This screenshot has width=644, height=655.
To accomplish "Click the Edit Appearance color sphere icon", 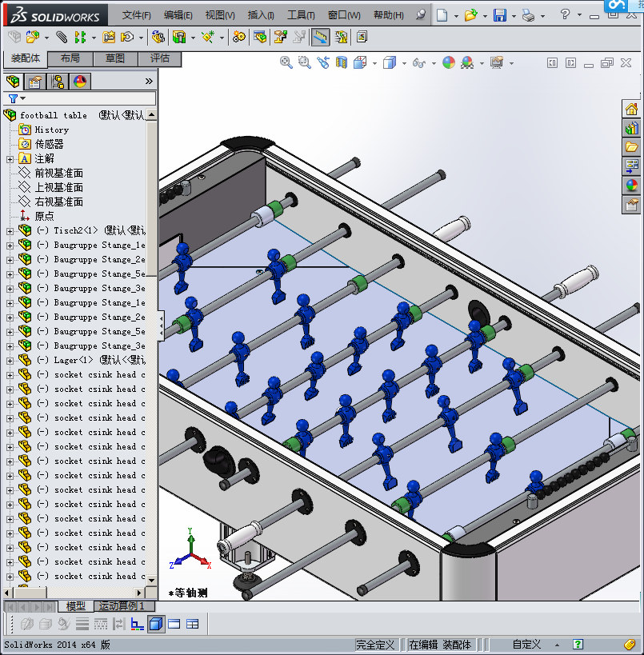I will (449, 62).
